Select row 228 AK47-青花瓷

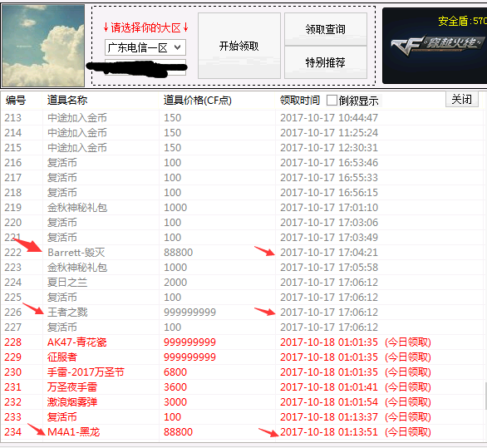pyautogui.click(x=242, y=342)
